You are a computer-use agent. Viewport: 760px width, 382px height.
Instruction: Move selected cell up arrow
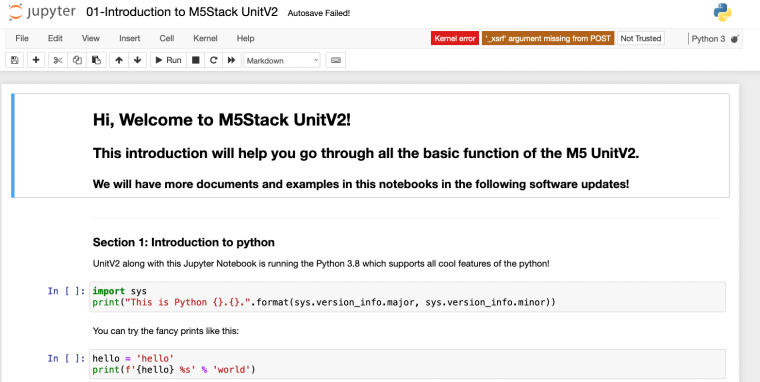pyautogui.click(x=119, y=60)
